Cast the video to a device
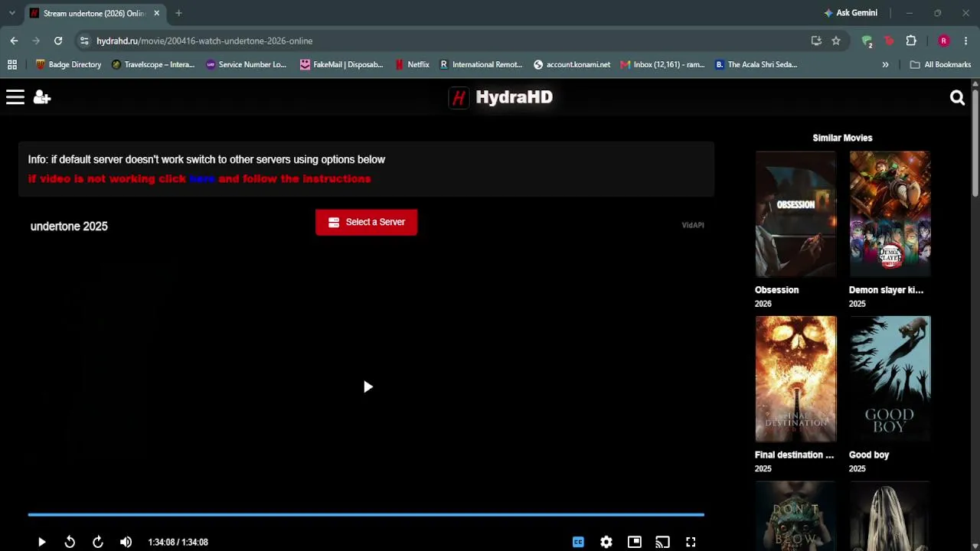 662,542
